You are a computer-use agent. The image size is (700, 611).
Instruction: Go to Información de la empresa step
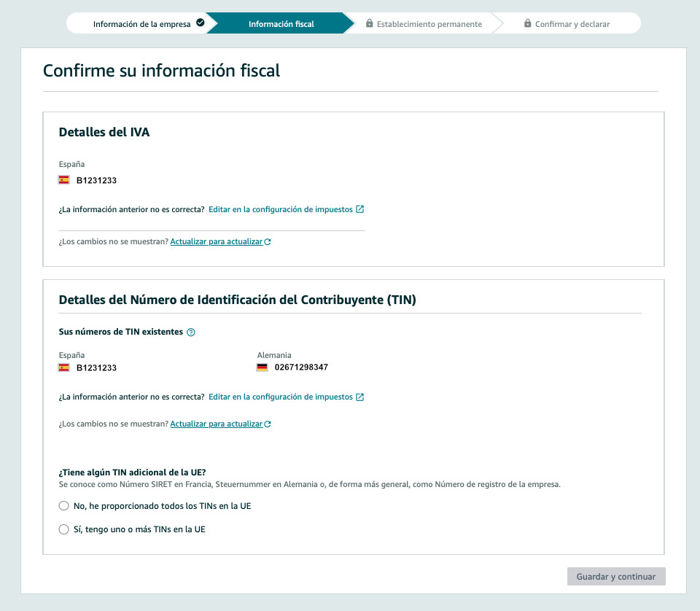[x=141, y=24]
